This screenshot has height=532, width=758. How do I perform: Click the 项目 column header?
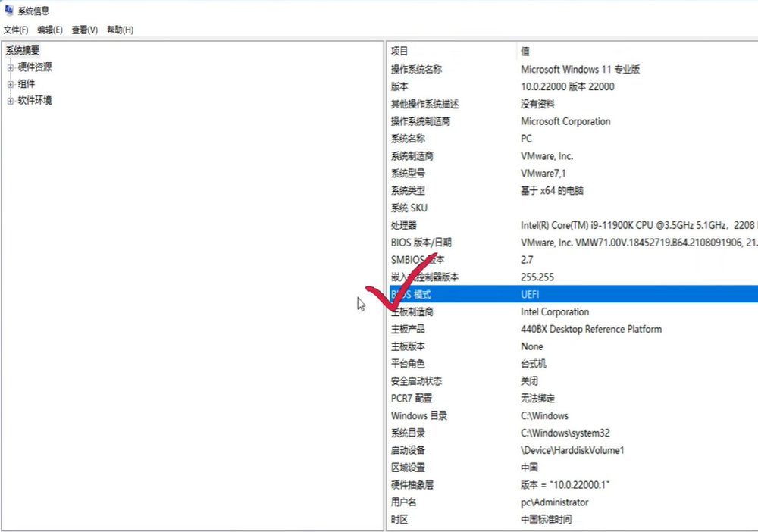(x=399, y=52)
